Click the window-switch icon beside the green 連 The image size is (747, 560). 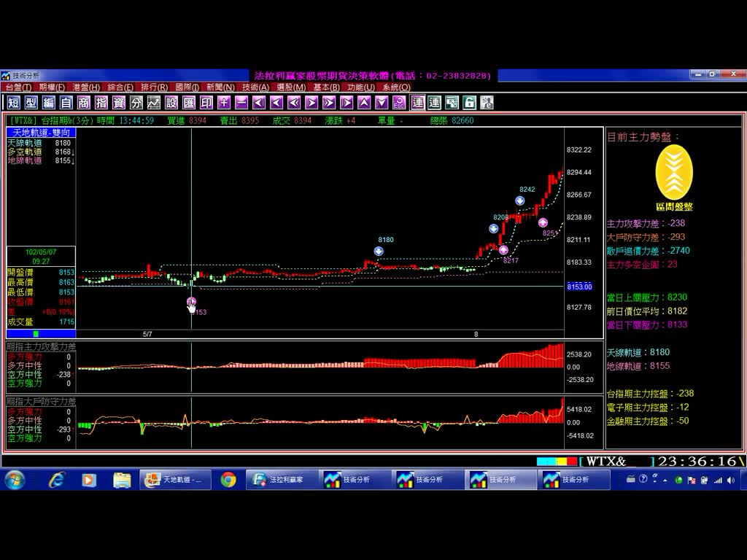coord(452,102)
